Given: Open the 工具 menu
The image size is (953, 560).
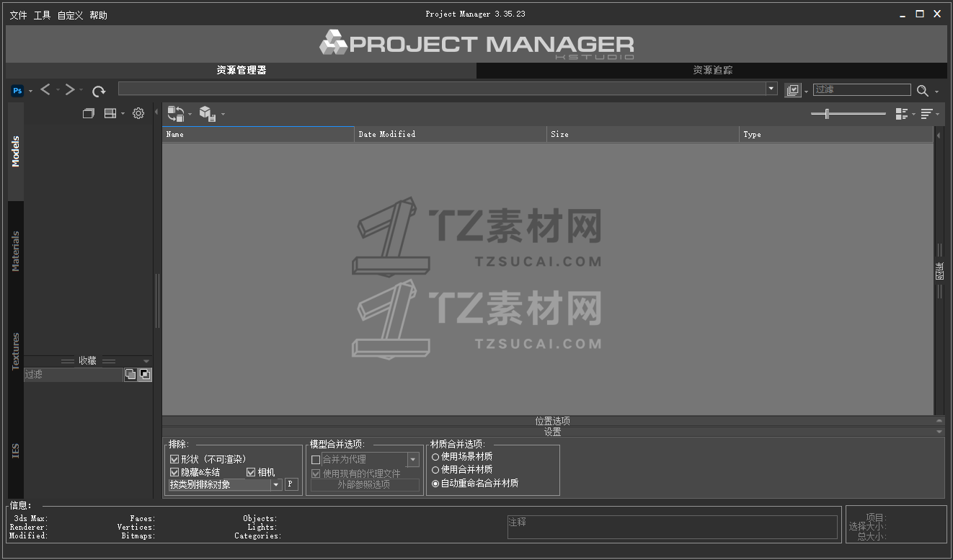Looking at the screenshot, I should click(41, 14).
